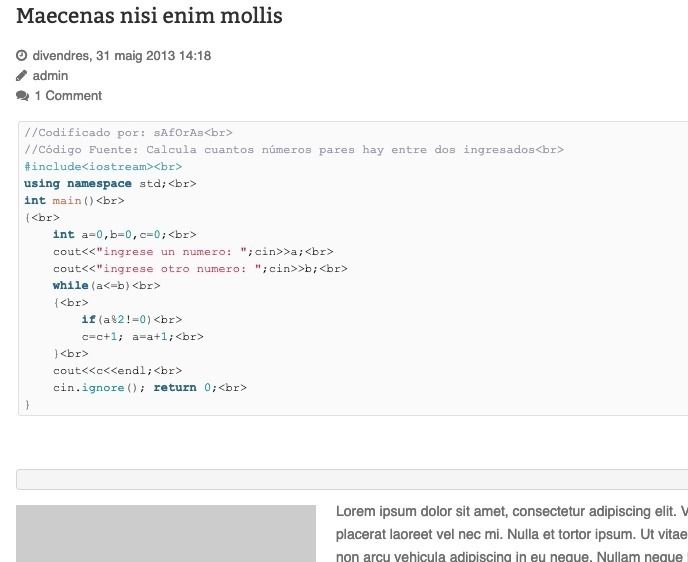Image resolution: width=688 pixels, height=562 pixels.
Task: Click the while(a<=b) line in code
Action: [x=107, y=286]
